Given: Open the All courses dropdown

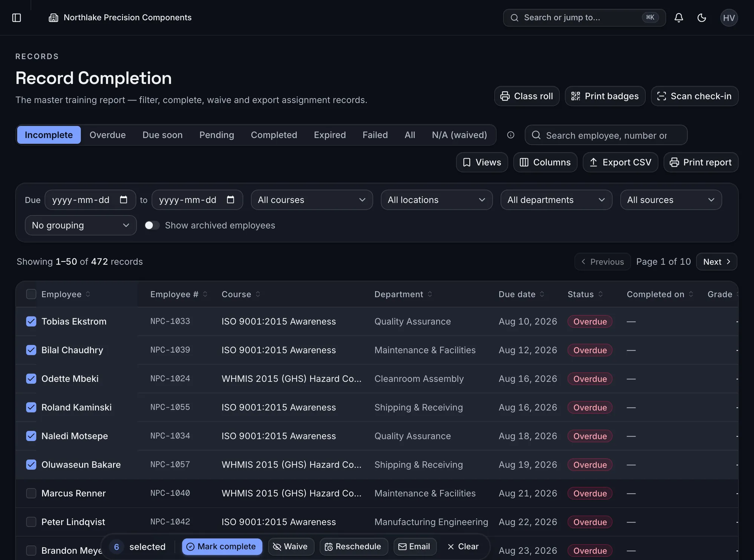Looking at the screenshot, I should pyautogui.click(x=312, y=200).
